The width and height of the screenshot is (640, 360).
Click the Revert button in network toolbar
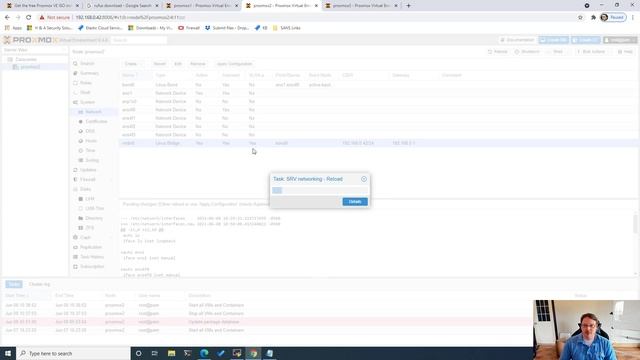point(160,64)
